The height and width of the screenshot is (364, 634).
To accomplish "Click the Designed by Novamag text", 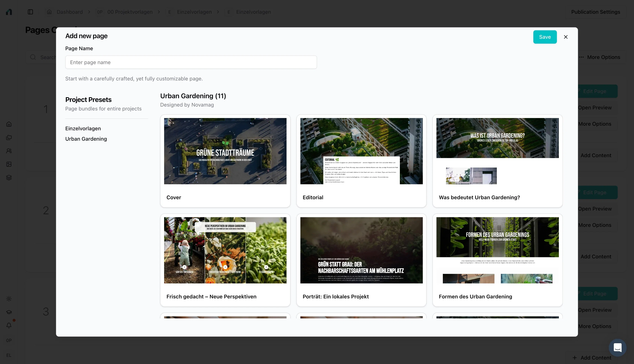I will pos(187,105).
